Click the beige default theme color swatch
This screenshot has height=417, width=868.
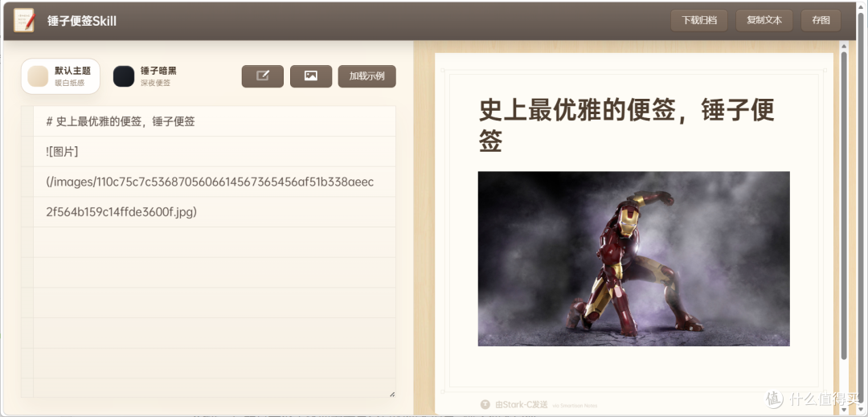(x=39, y=76)
